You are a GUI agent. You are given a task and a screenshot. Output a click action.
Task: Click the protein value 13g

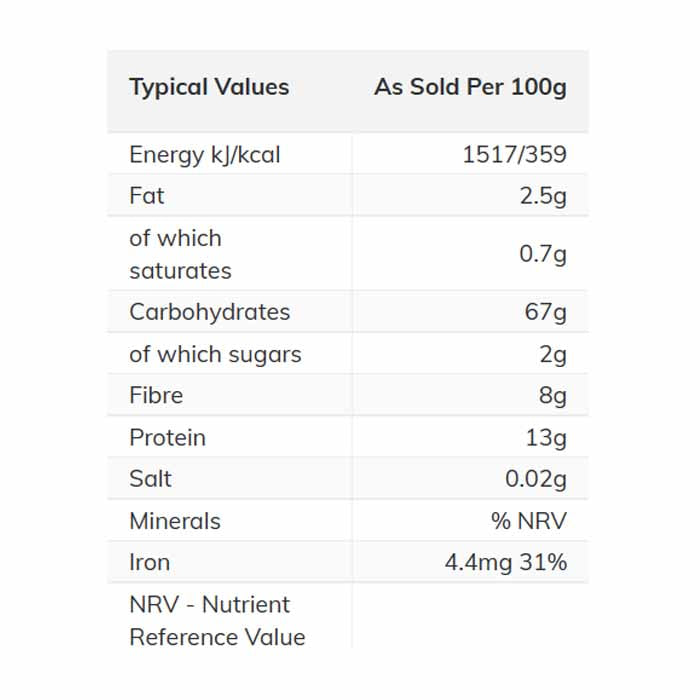point(546,437)
